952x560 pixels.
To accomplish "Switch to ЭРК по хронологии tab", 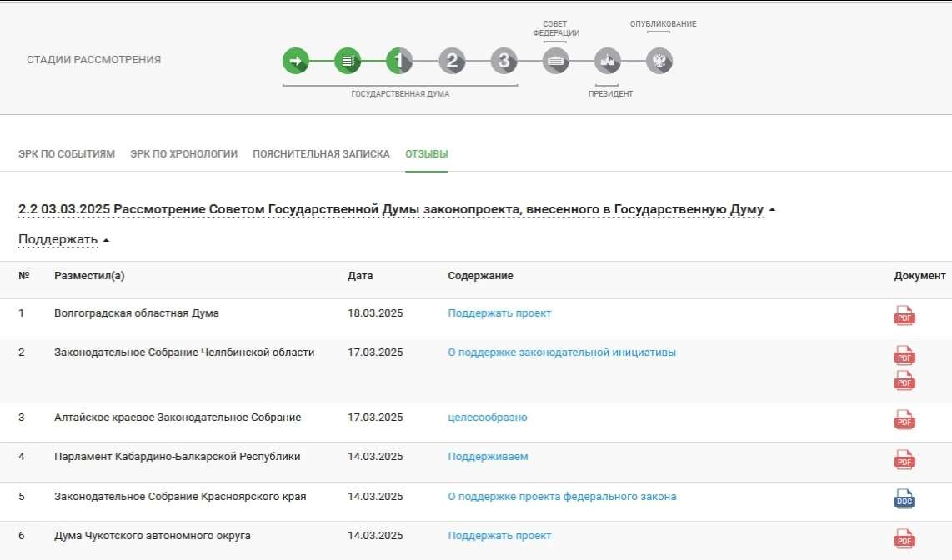I will coord(183,154).
